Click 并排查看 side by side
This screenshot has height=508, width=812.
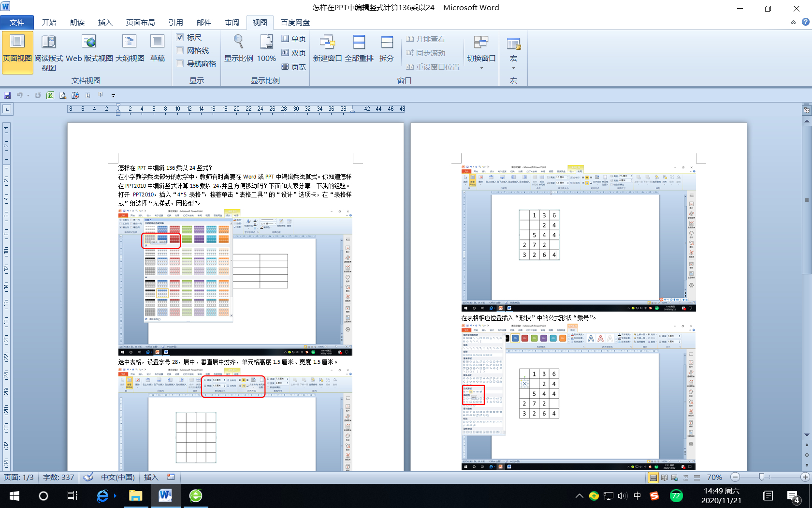point(425,39)
